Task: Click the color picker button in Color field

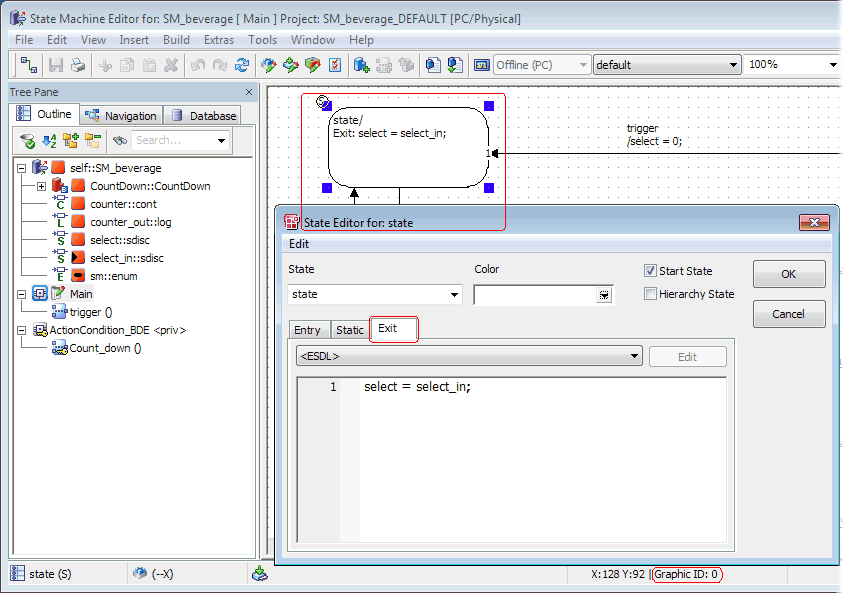Action: coord(604,295)
